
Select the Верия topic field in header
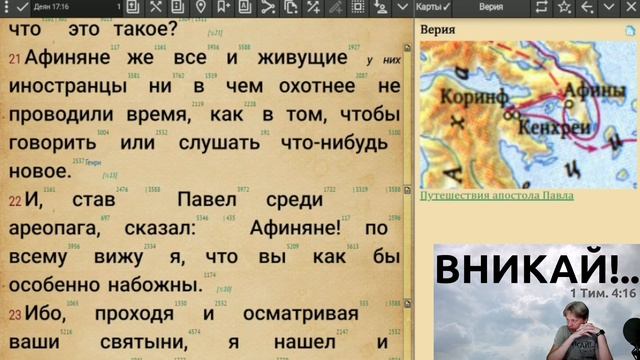[491, 7]
